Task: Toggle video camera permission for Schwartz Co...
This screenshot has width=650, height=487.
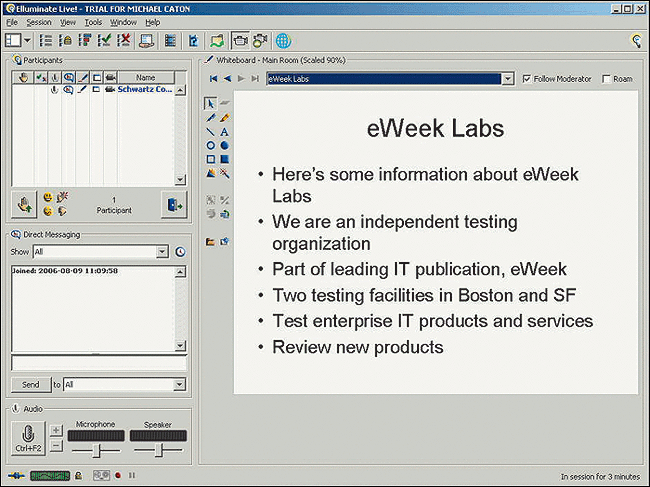Action: click(x=110, y=90)
